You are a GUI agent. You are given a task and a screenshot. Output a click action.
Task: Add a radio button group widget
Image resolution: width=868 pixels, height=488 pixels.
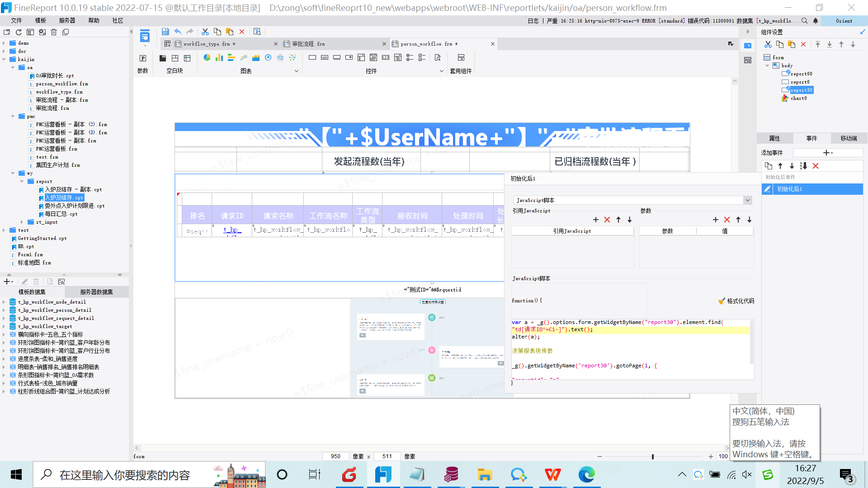410,57
